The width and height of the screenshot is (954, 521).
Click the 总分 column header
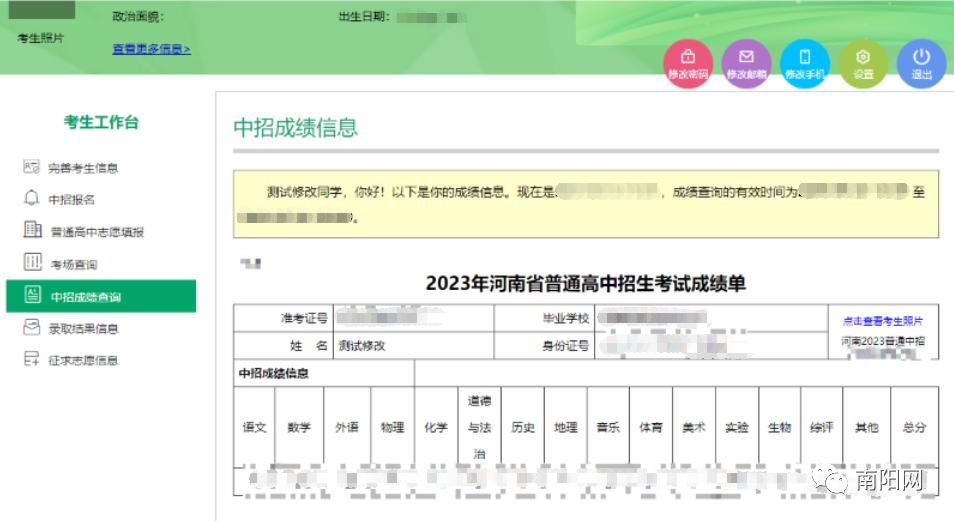tap(914, 427)
